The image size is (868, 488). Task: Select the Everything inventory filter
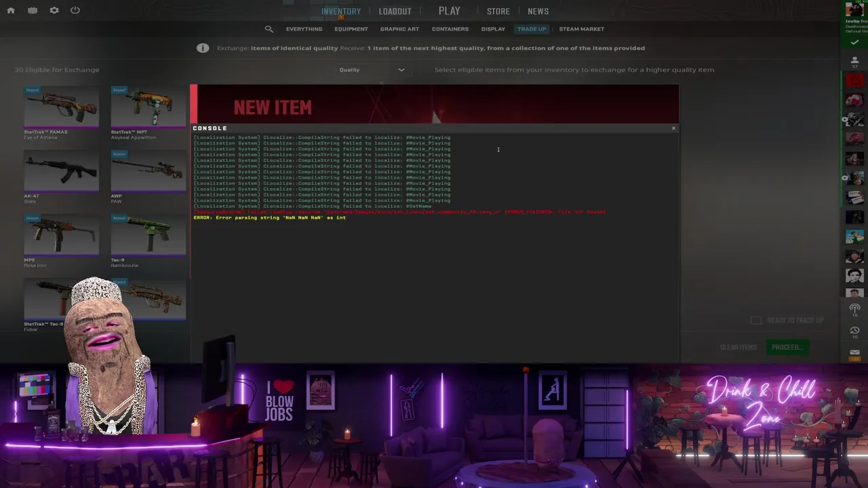click(x=304, y=29)
